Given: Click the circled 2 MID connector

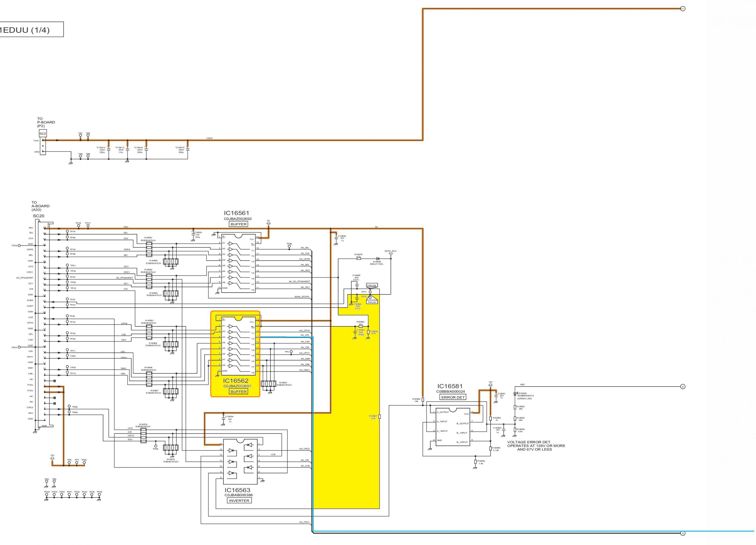Looking at the screenshot, I should 682,387.
